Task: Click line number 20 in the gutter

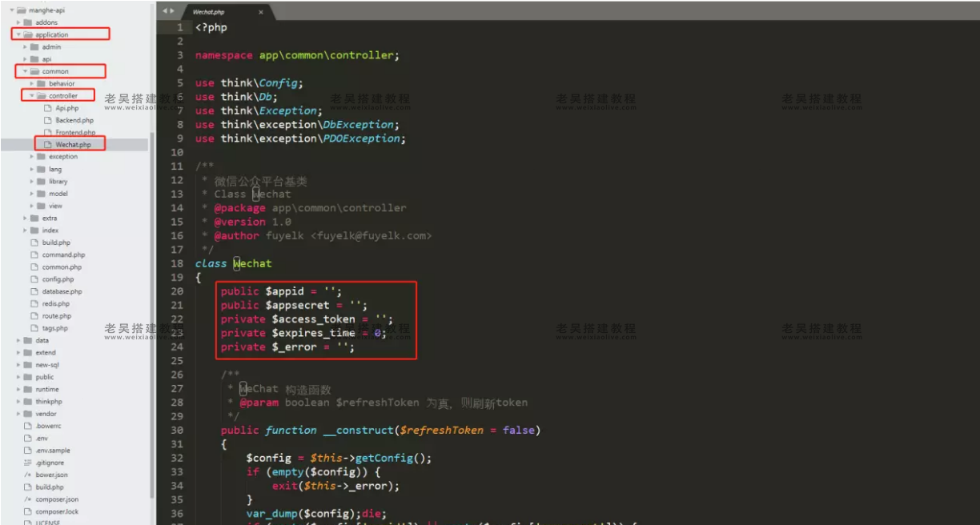Action: [x=177, y=291]
